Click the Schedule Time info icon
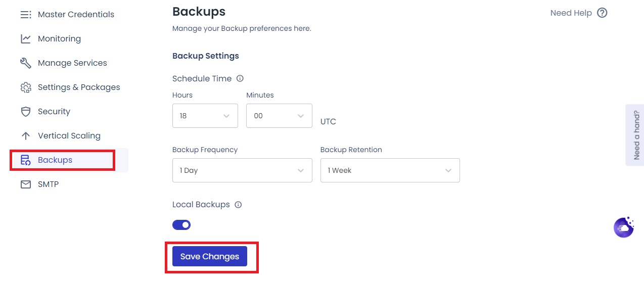644x283 pixels. click(240, 79)
